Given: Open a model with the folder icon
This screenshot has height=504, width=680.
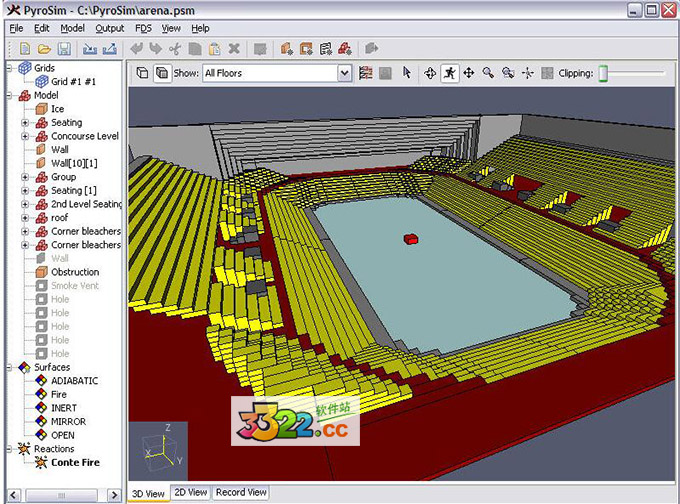Looking at the screenshot, I should tap(44, 49).
